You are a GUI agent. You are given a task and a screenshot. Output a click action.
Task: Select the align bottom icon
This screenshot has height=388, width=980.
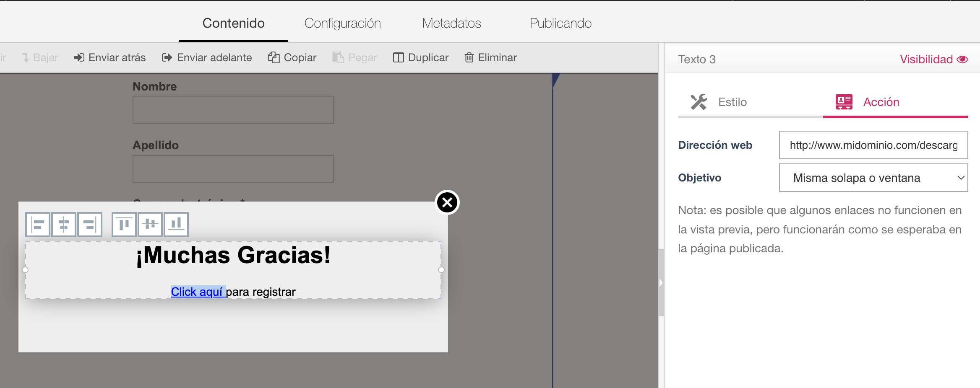pos(176,225)
